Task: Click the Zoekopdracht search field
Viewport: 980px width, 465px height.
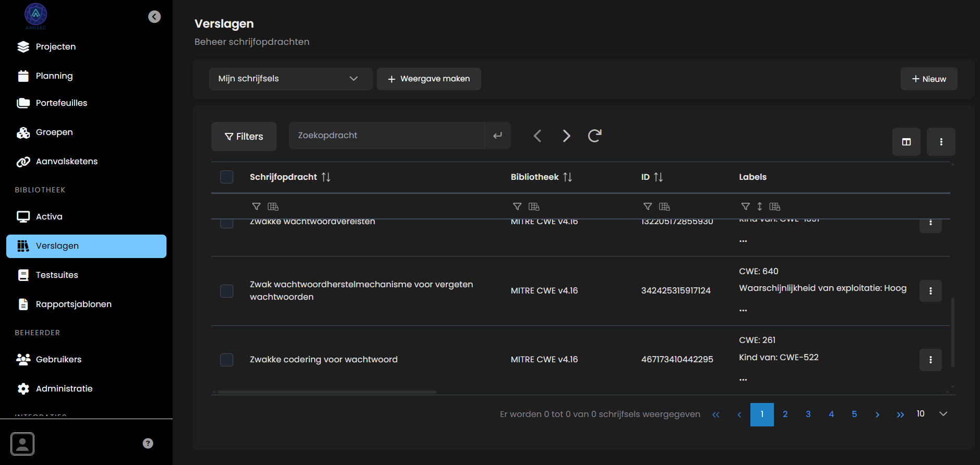Action: (x=386, y=136)
